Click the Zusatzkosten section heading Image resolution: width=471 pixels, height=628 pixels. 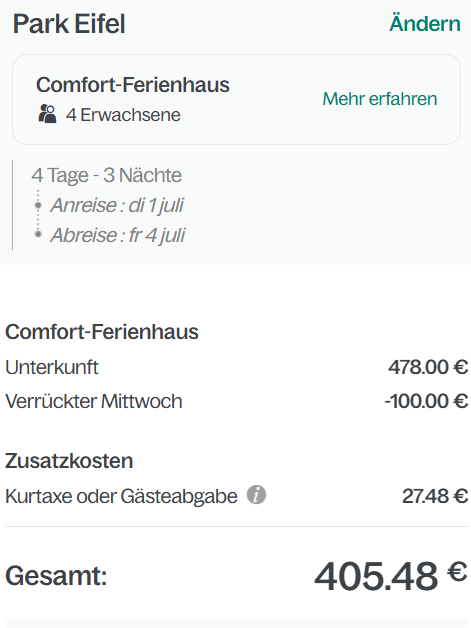69,461
